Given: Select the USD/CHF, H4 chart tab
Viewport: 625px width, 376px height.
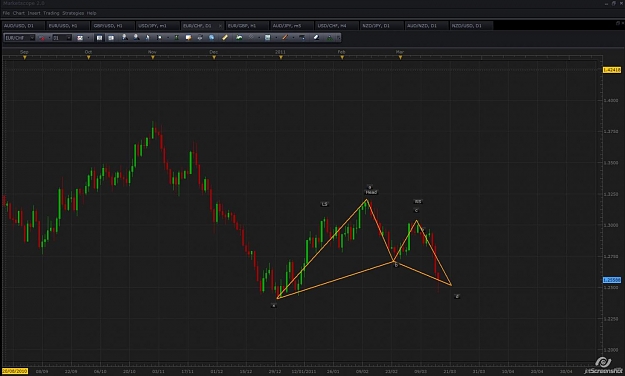Looking at the screenshot, I should pyautogui.click(x=336, y=26).
